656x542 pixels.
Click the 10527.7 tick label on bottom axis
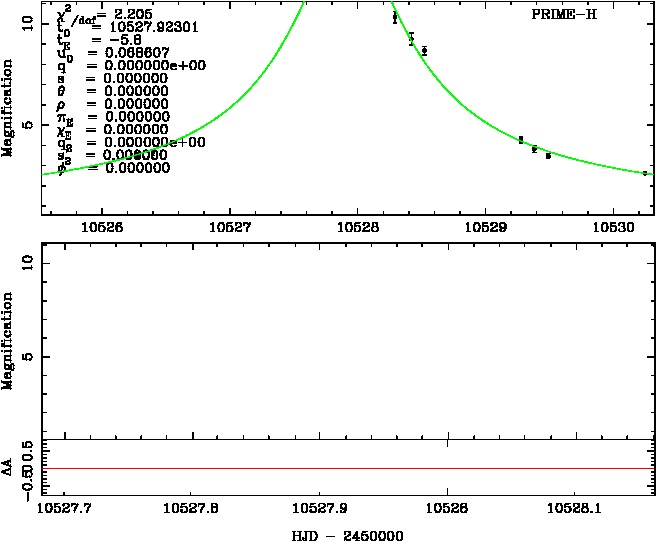tap(65, 509)
